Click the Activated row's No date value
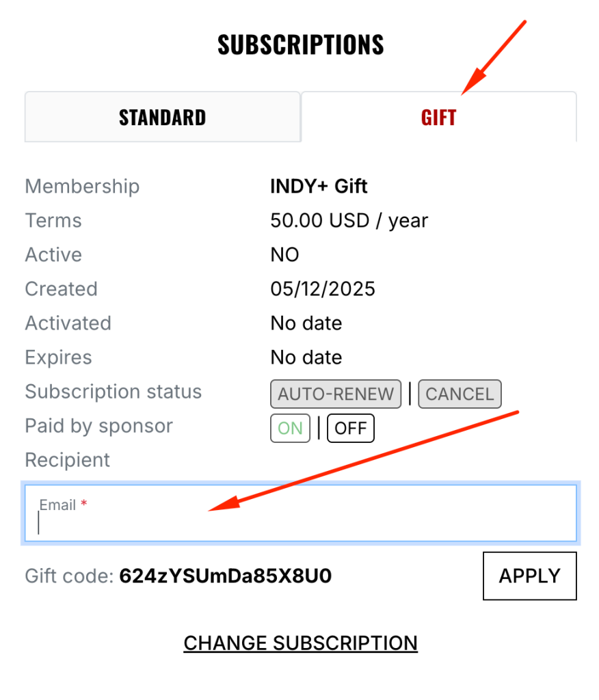This screenshot has width=599, height=700. (306, 323)
